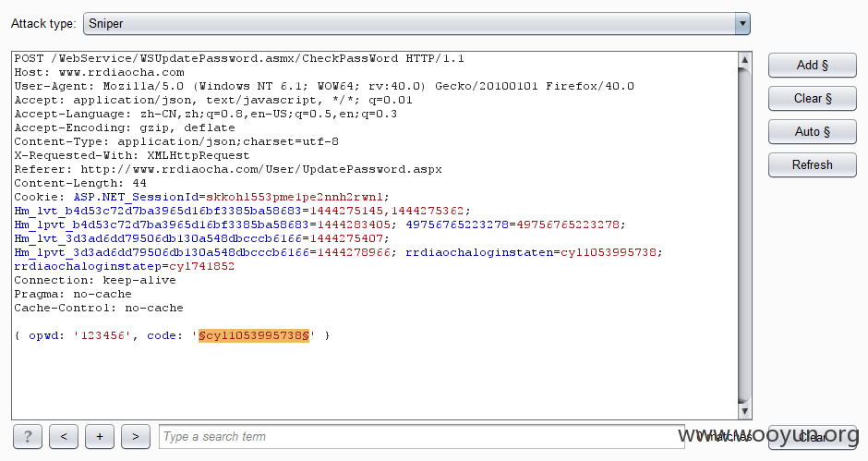This screenshot has height=461, width=868.
Task: Click the rrdiaochaloginstatep cookie name
Action: pos(88,266)
